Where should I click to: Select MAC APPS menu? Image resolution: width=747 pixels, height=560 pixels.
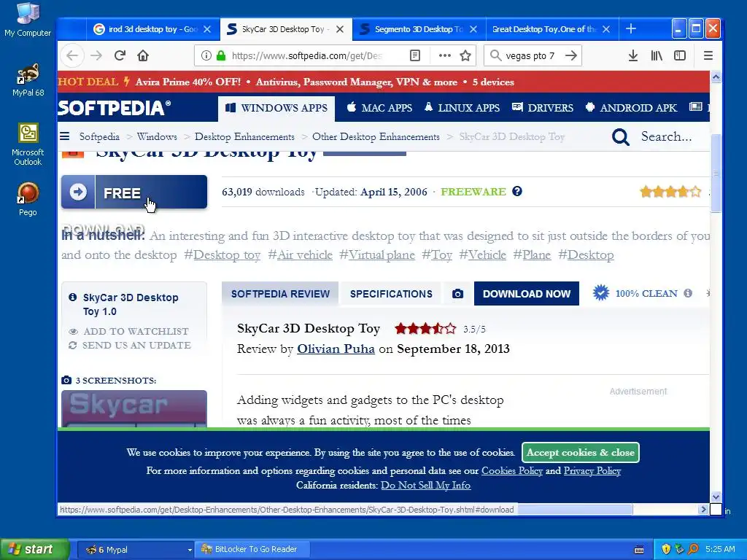click(379, 108)
